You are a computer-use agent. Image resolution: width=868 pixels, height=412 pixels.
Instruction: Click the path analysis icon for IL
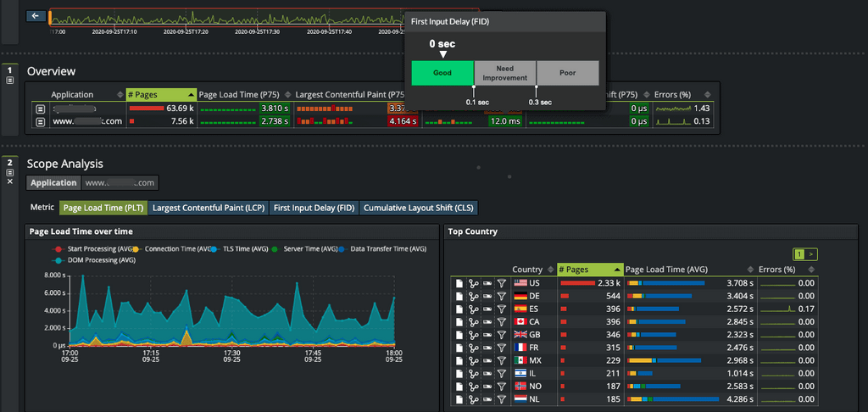[473, 373]
